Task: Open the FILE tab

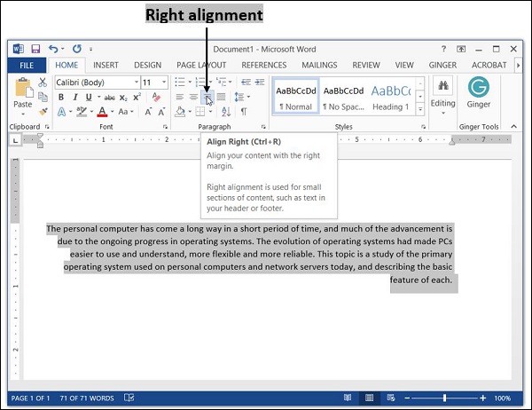Action: 27,65
